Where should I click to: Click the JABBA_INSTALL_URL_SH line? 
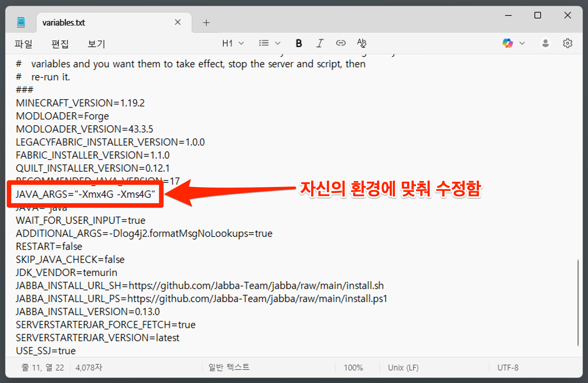pyautogui.click(x=200, y=286)
